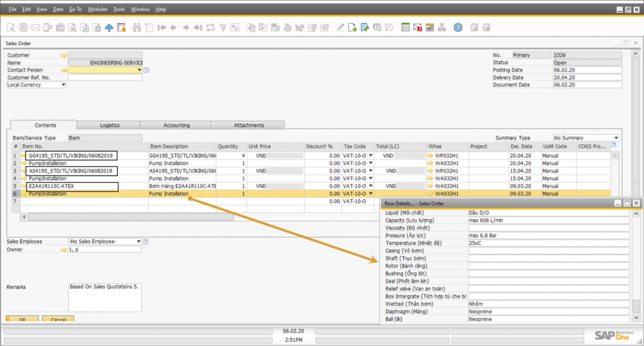This screenshot has height=346, width=644.
Task: Open Messages/Alerts overview envelope icon
Action: [x=417, y=28]
